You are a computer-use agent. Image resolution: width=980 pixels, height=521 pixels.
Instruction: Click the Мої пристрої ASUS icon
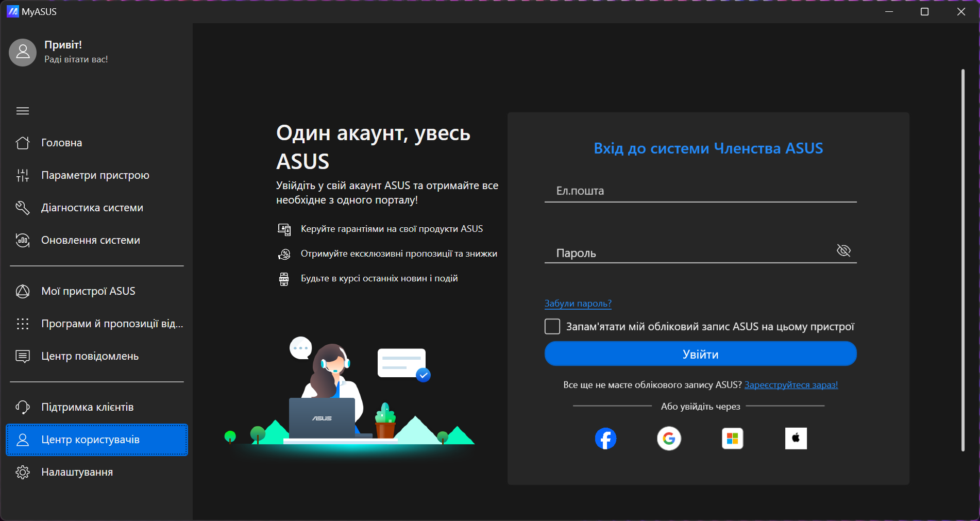coord(23,291)
